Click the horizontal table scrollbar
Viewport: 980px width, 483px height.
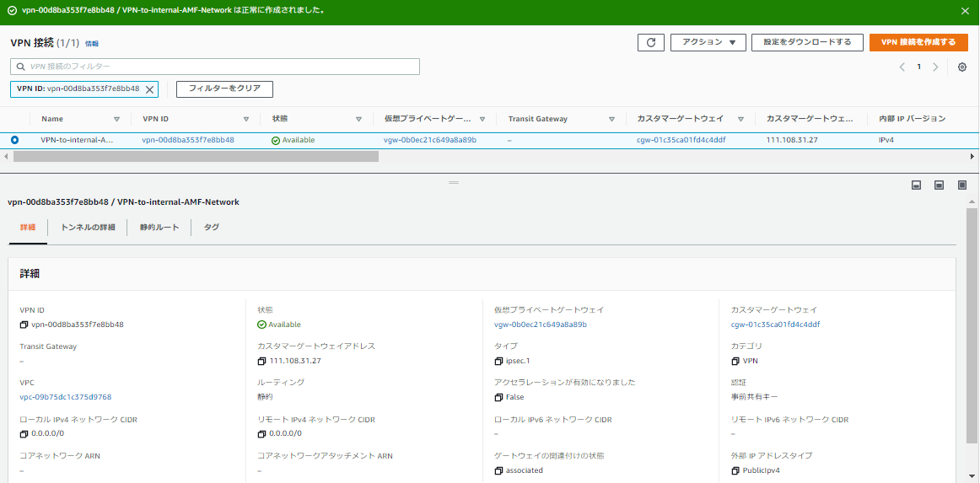pos(196,156)
